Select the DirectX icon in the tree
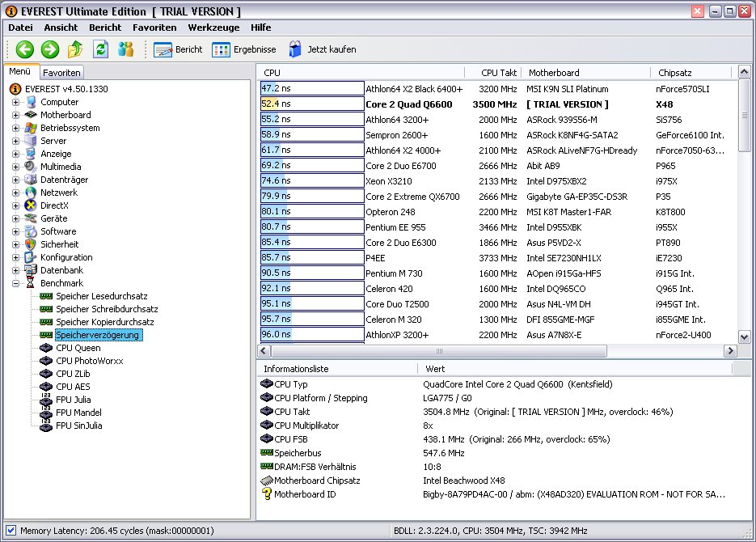 (31, 205)
